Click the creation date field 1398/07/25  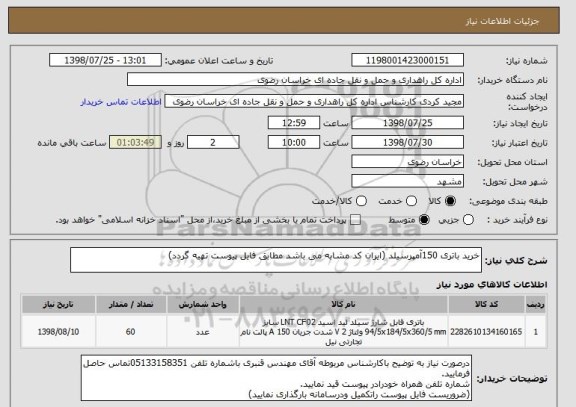[407, 123]
